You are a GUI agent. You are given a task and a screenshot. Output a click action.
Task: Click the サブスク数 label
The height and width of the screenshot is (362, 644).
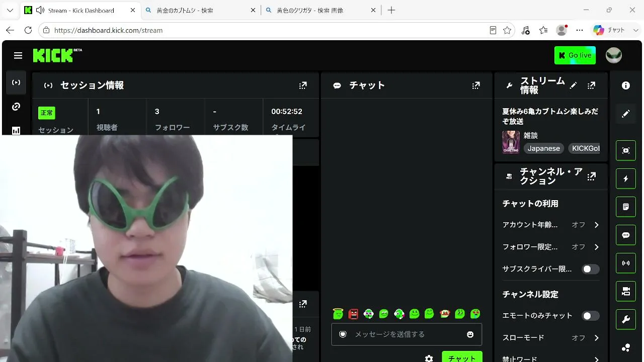[x=230, y=128]
